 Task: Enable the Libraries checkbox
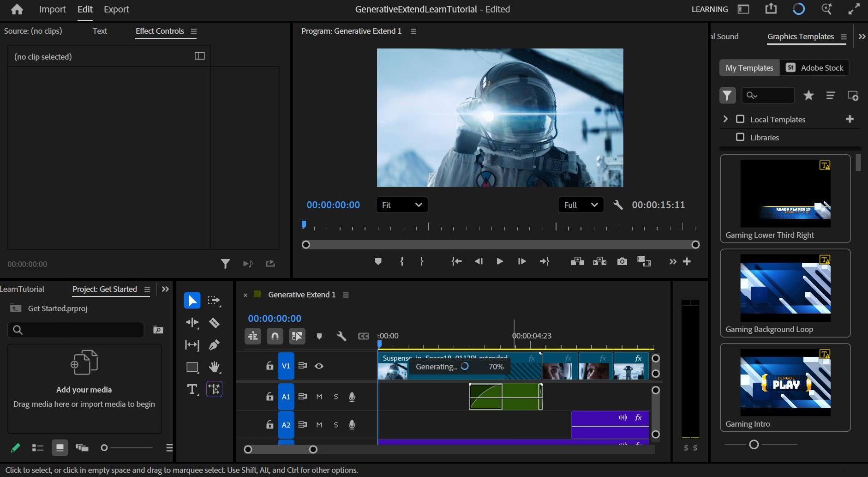(x=740, y=137)
